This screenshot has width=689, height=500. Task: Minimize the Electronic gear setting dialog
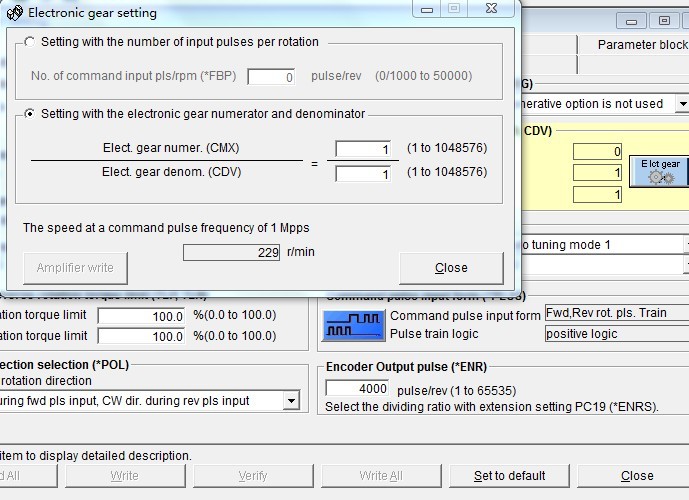427,9
